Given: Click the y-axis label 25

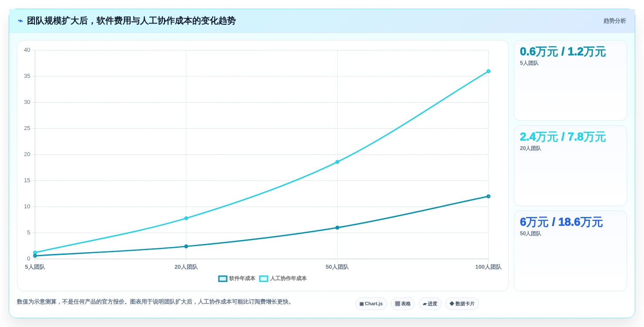Looking at the screenshot, I should (x=27, y=128).
